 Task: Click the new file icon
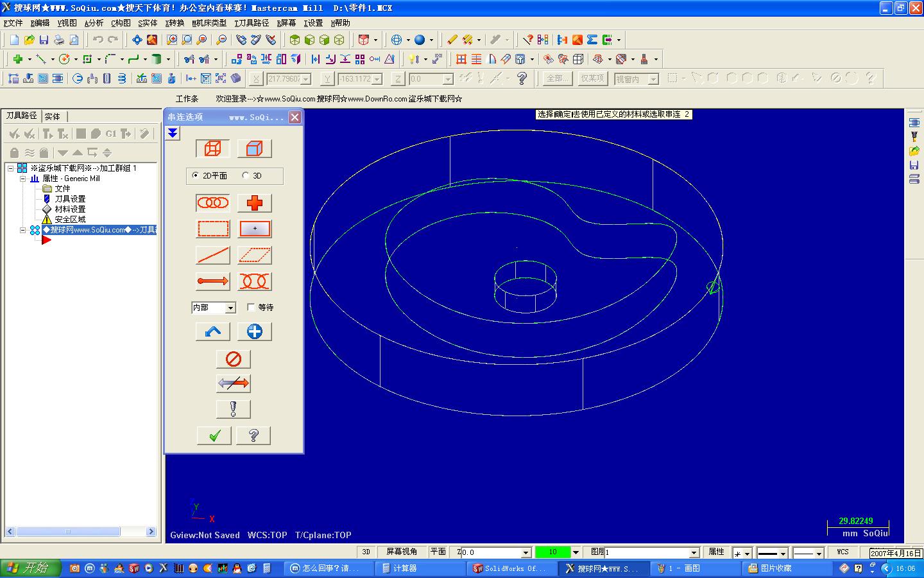[x=14, y=40]
